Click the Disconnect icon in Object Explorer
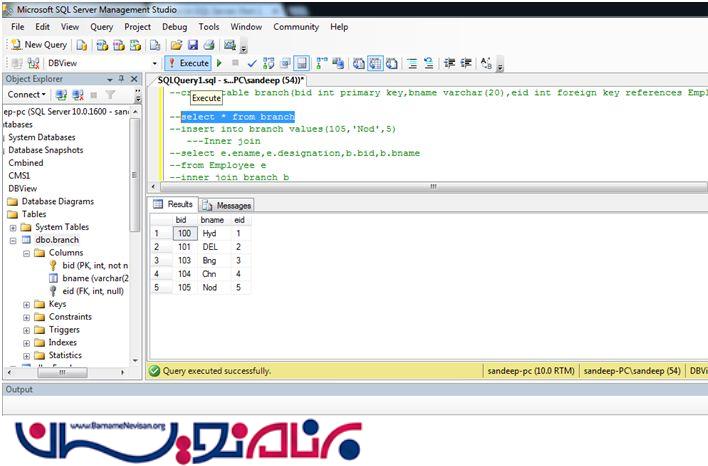The height and width of the screenshot is (466, 708). tap(77, 95)
